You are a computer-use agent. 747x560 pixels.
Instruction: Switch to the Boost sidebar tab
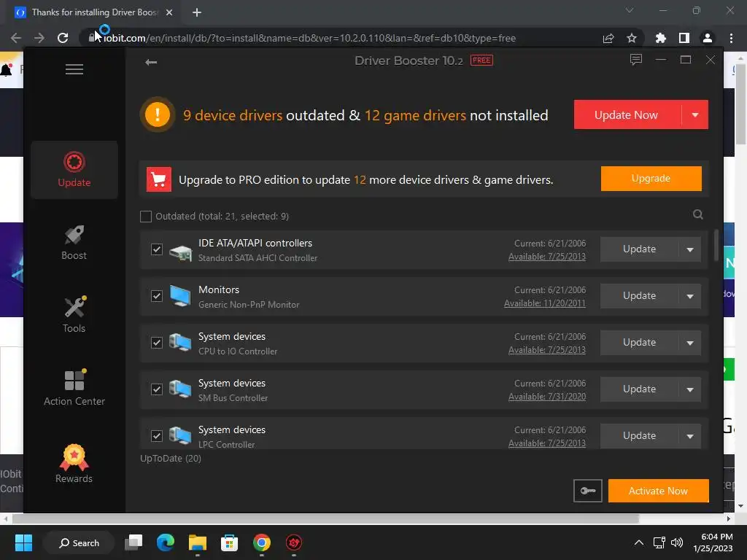[x=74, y=243]
